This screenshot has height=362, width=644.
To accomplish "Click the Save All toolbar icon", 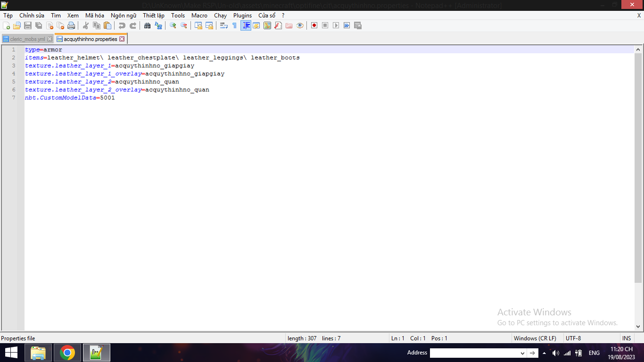I will (x=39, y=25).
